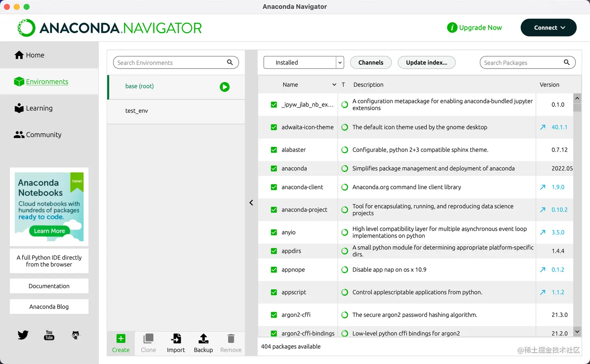Click the package list scroll down arrow
This screenshot has width=590, height=364.
[x=577, y=332]
